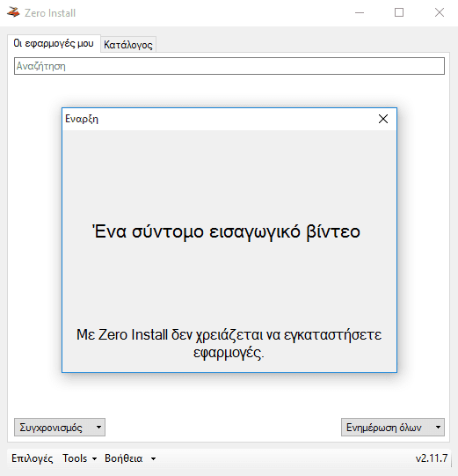Screen dimensions: 458x476
Task: Expand the Συγχρονισμός dropdown arrow
Action: 98,427
